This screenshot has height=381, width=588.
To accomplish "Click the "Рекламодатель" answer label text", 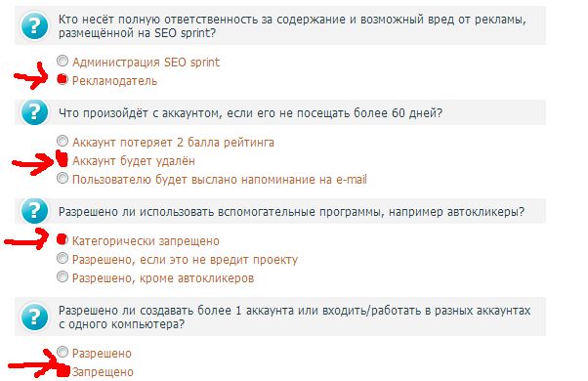I will click(114, 81).
